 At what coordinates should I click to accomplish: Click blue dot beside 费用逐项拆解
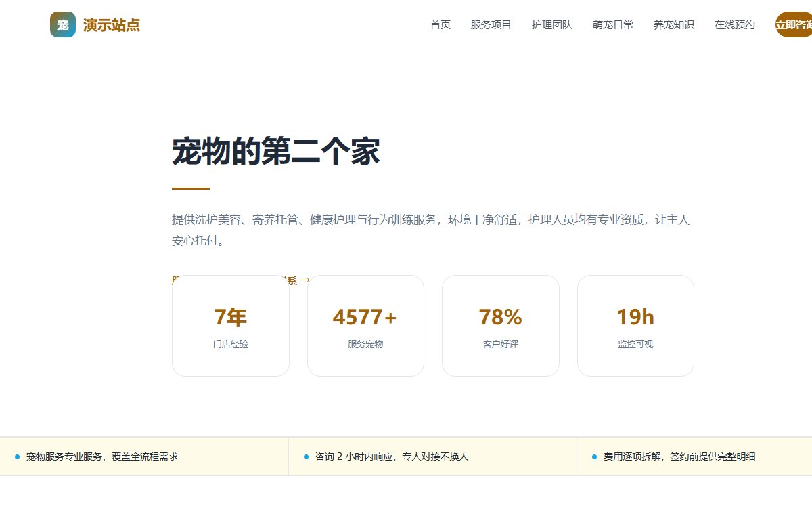tap(594, 457)
